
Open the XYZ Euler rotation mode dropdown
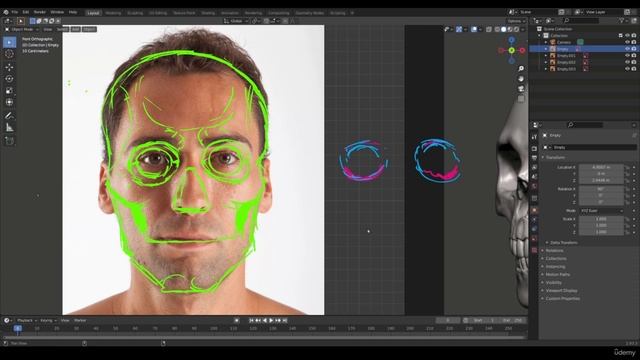[x=602, y=211]
